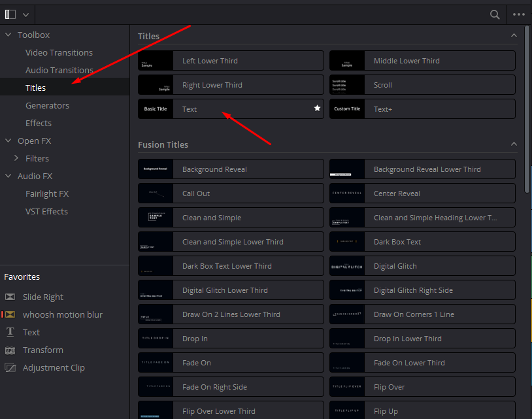Image resolution: width=532 pixels, height=419 pixels.
Task: Click the Adjustment Clip favorite icon
Action: click(10, 367)
